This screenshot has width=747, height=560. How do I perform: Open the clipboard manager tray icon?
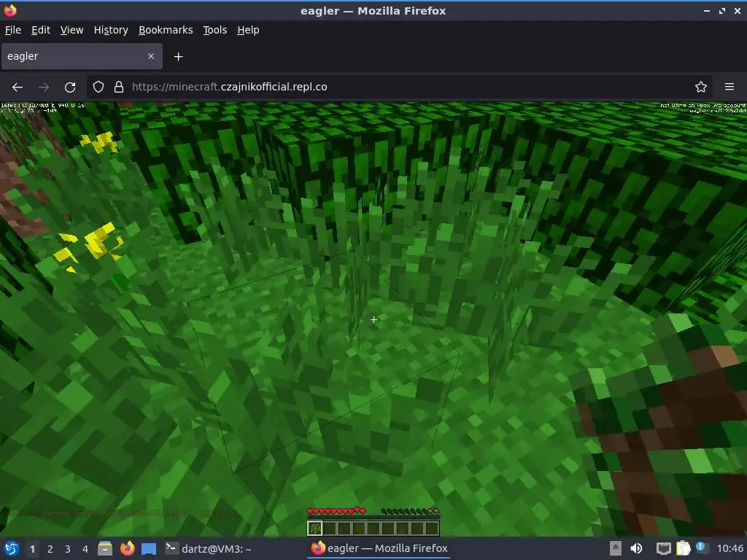click(683, 548)
